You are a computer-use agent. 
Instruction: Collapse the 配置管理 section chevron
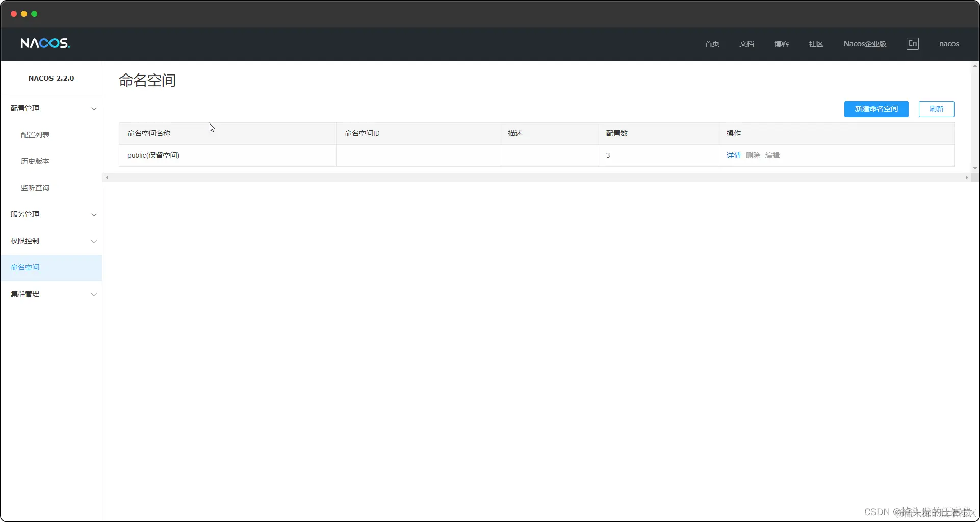click(94, 109)
